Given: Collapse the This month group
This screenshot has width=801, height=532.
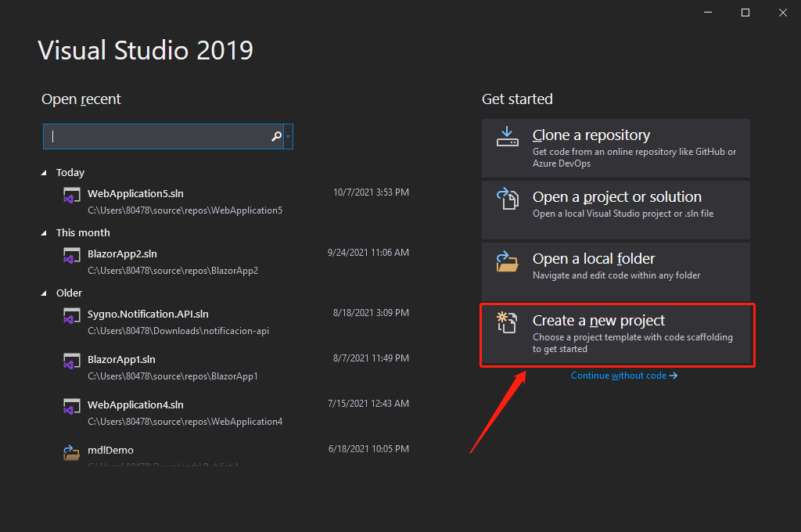Looking at the screenshot, I should click(x=45, y=233).
